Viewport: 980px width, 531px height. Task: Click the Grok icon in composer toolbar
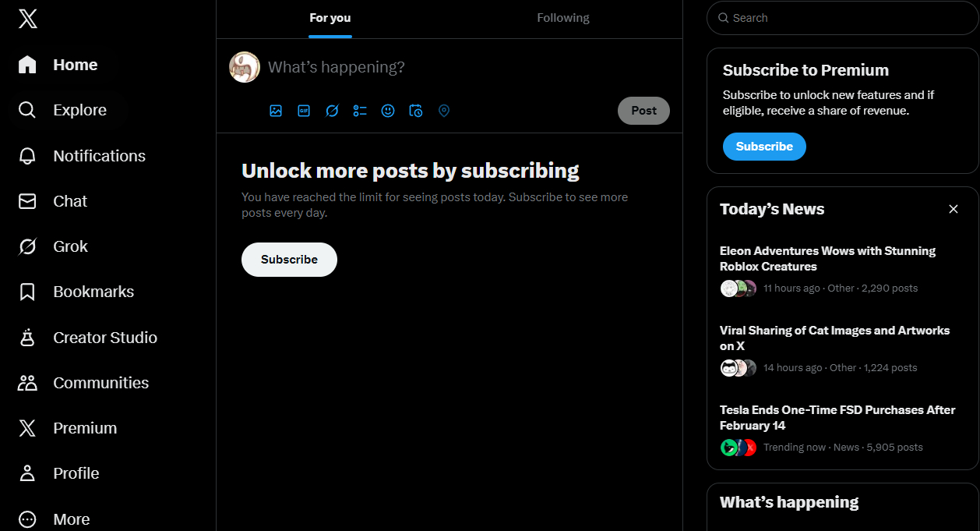332,111
